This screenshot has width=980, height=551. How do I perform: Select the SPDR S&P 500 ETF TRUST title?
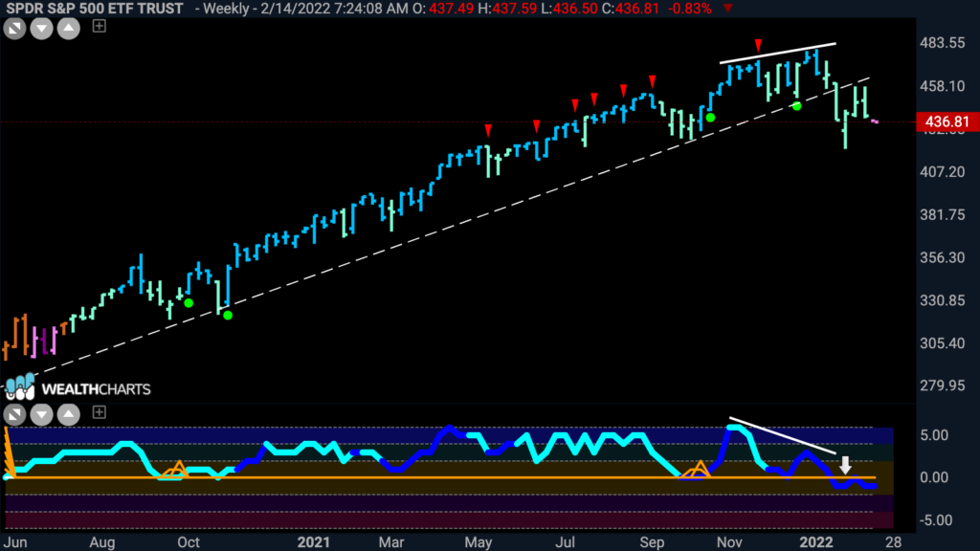point(95,8)
